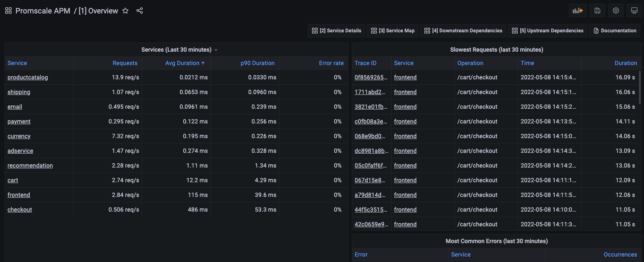Viewport: 644px width, 262px height.
Task: Click the share dashboard icon
Action: (x=140, y=11)
